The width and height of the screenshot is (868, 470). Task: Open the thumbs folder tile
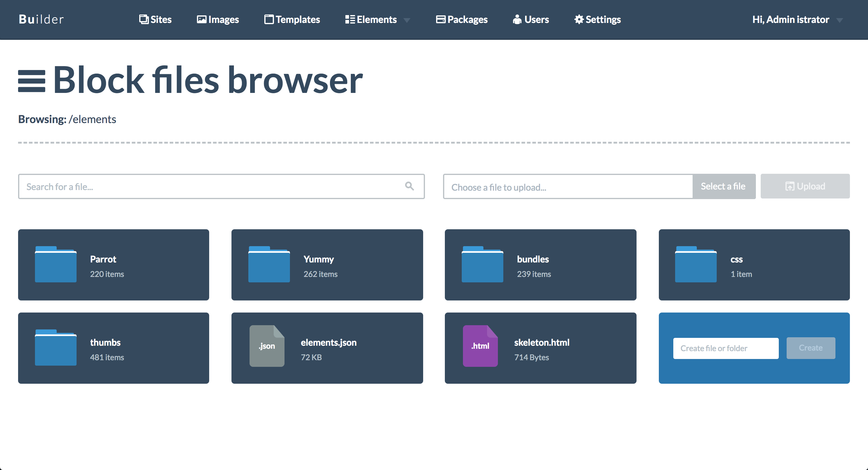[114, 348]
